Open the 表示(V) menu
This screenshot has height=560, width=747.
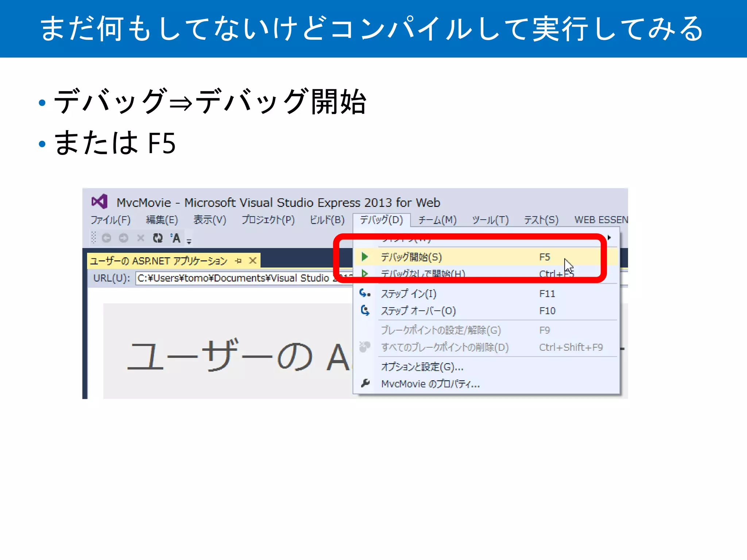[210, 220]
